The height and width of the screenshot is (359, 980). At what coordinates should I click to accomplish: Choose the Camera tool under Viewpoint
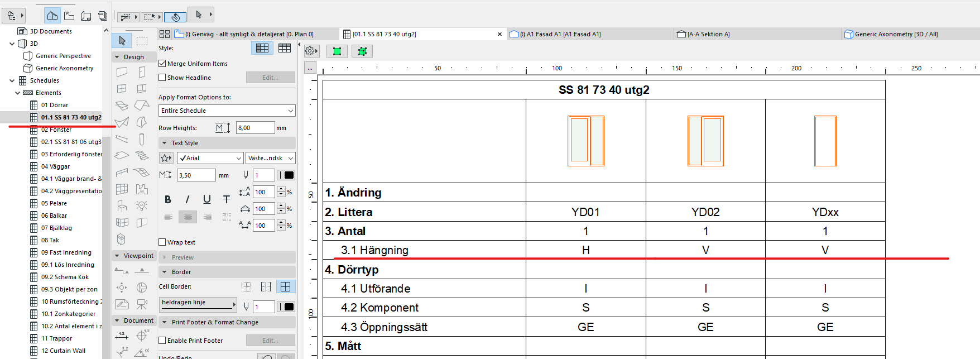(142, 304)
